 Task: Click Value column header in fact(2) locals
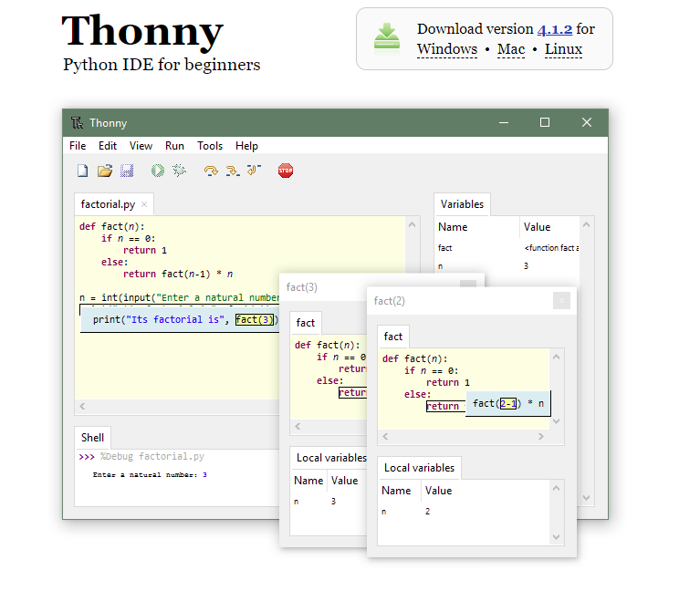pos(486,491)
